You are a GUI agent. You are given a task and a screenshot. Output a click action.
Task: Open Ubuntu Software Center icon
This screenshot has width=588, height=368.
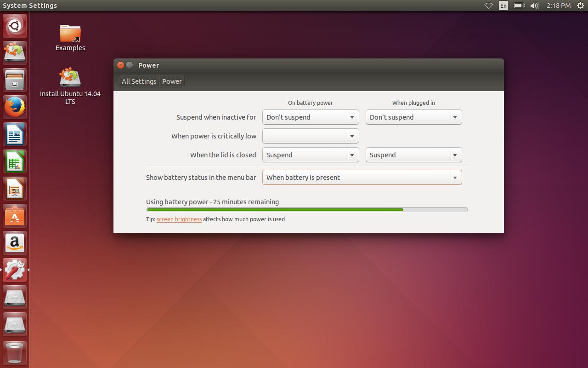pyautogui.click(x=15, y=216)
